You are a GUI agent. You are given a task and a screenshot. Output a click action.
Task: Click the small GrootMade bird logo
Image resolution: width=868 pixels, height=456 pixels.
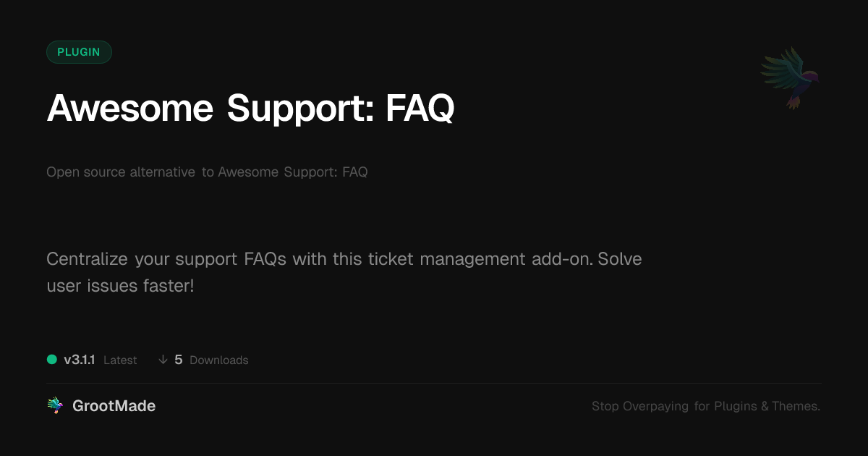tap(55, 406)
